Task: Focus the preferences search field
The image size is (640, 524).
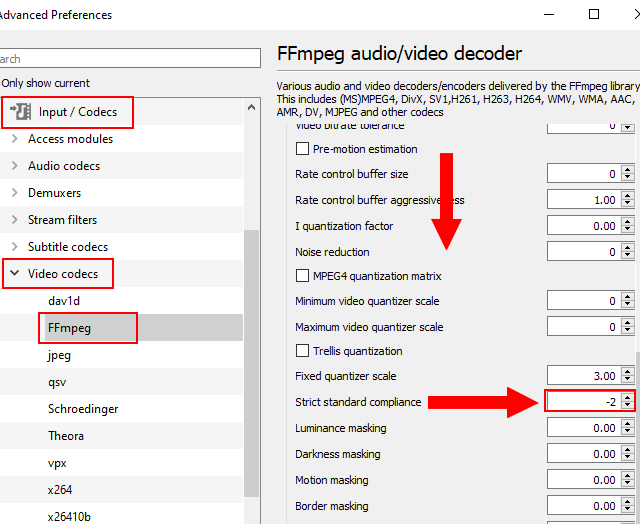Action: (130, 58)
